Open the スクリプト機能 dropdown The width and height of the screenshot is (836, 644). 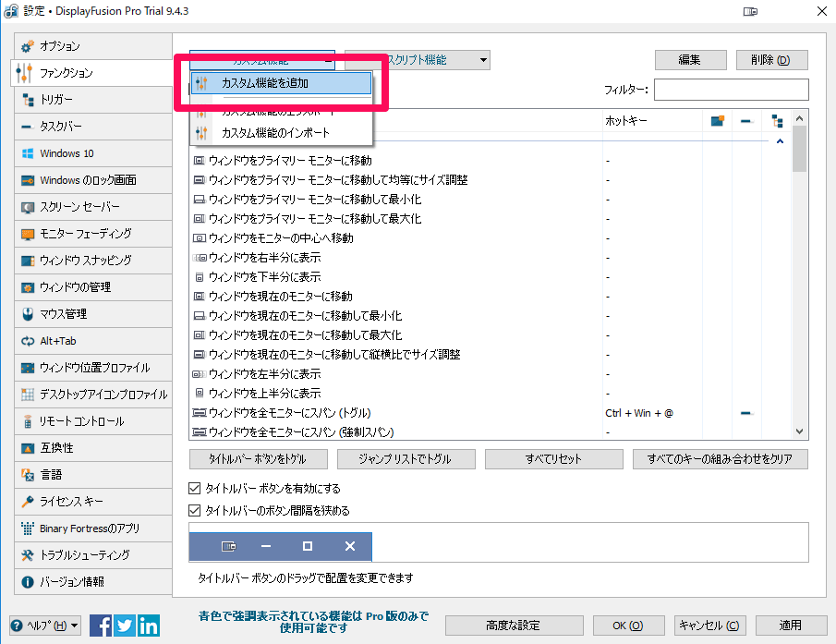[418, 60]
